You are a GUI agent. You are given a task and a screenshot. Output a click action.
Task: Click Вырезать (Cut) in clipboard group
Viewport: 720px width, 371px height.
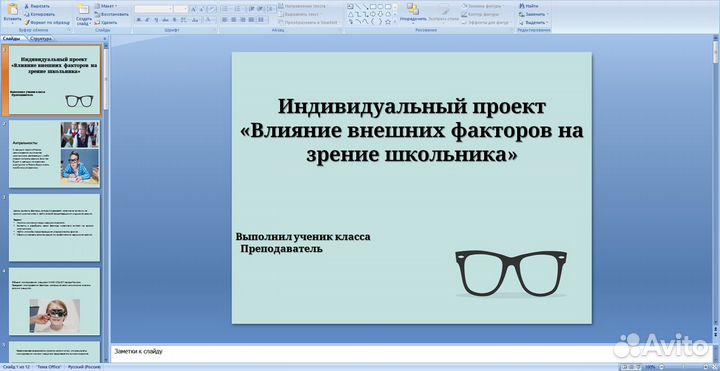pos(37,6)
